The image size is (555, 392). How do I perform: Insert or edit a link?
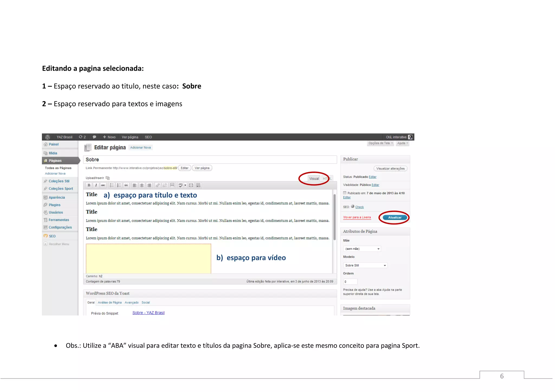tap(158, 185)
